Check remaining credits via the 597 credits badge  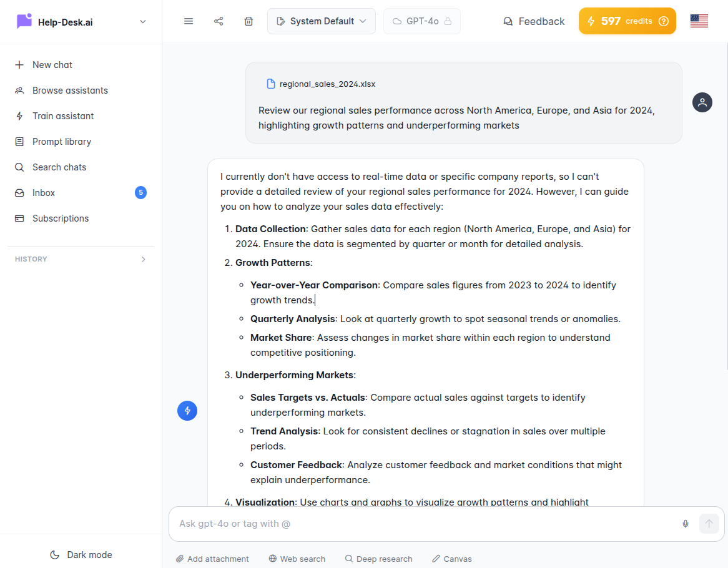(627, 21)
